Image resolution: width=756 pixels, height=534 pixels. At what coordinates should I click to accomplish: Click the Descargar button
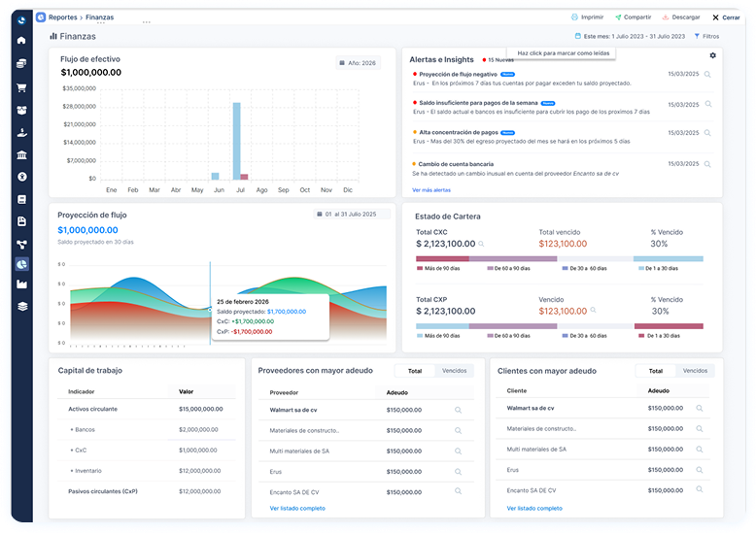pos(680,17)
